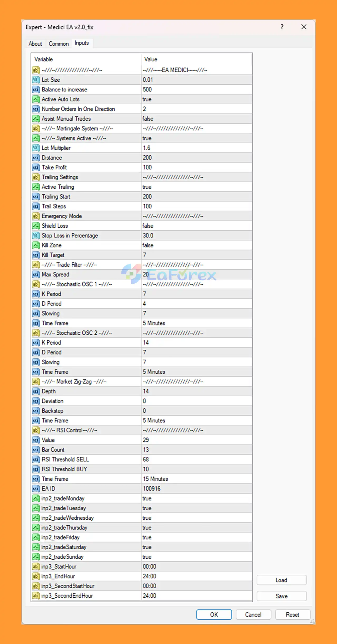
Task: Open the Active Trailing true/false dropdown
Action: (196, 187)
